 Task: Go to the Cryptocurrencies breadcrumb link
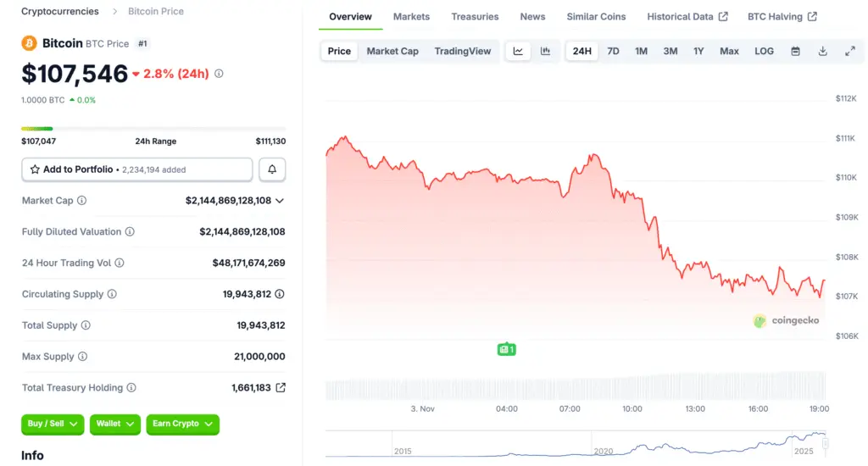point(59,11)
